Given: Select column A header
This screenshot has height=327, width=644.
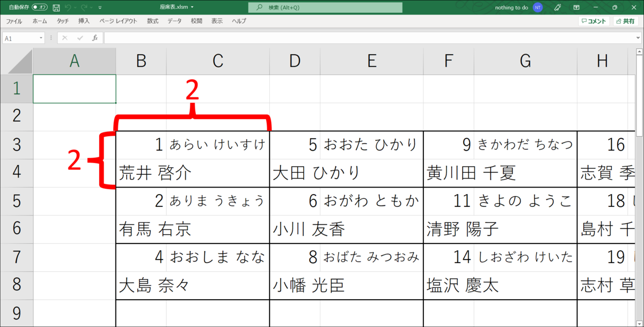Looking at the screenshot, I should pyautogui.click(x=75, y=61).
